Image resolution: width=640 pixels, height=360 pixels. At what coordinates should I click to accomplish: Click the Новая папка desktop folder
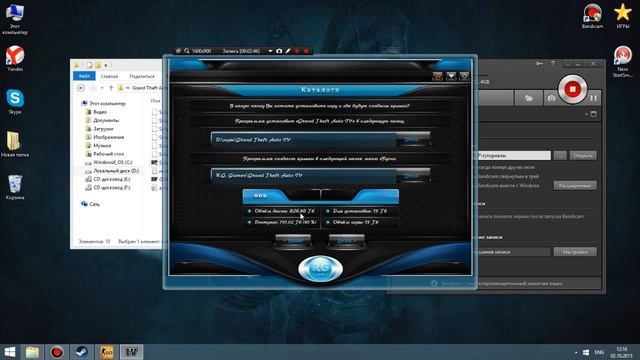(x=15, y=144)
